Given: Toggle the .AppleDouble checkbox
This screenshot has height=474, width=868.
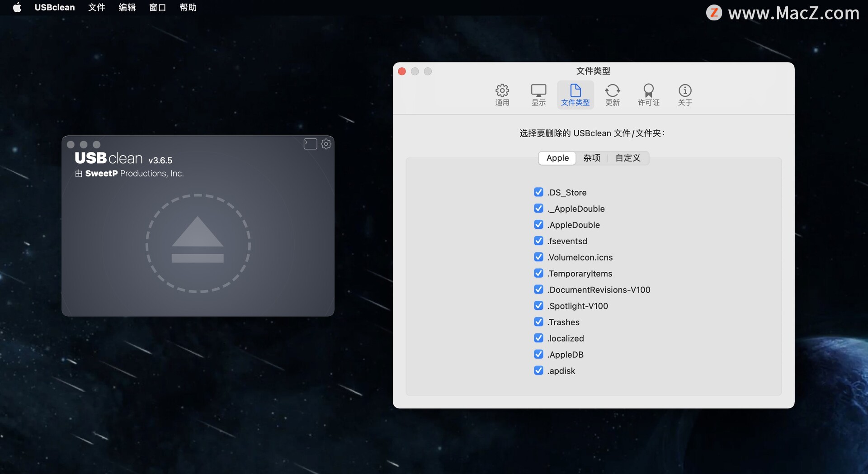Looking at the screenshot, I should coord(538,225).
